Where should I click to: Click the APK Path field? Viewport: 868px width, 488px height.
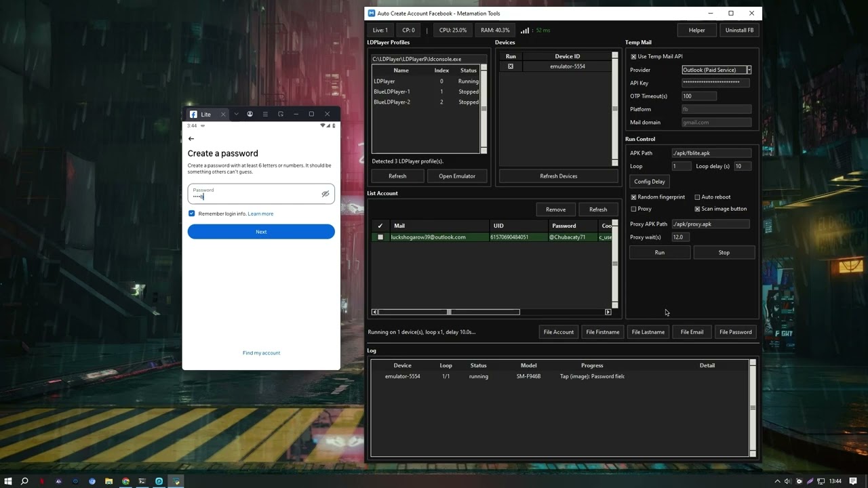coord(711,153)
